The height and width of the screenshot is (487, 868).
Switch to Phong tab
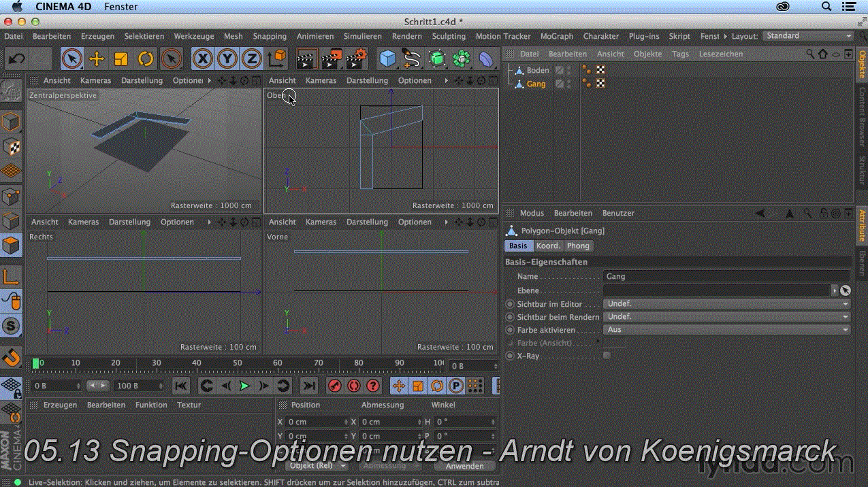(x=579, y=246)
